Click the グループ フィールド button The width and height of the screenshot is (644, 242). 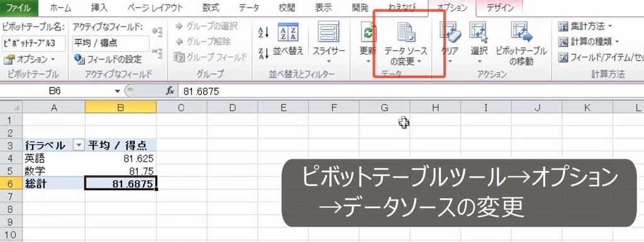click(211, 57)
